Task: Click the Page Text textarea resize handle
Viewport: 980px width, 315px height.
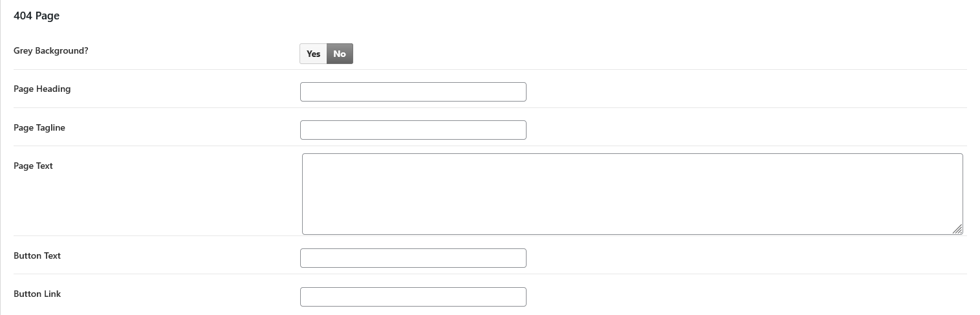Action: coord(957,229)
